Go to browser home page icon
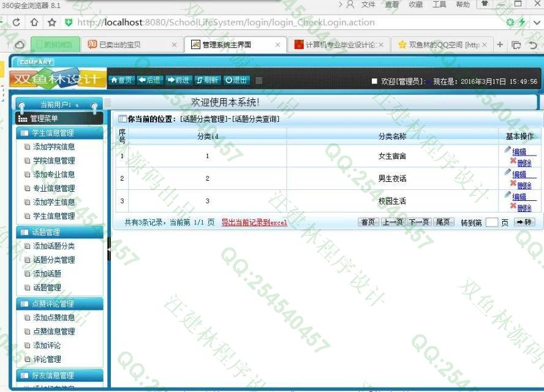This screenshot has height=392, width=544. click(34, 23)
